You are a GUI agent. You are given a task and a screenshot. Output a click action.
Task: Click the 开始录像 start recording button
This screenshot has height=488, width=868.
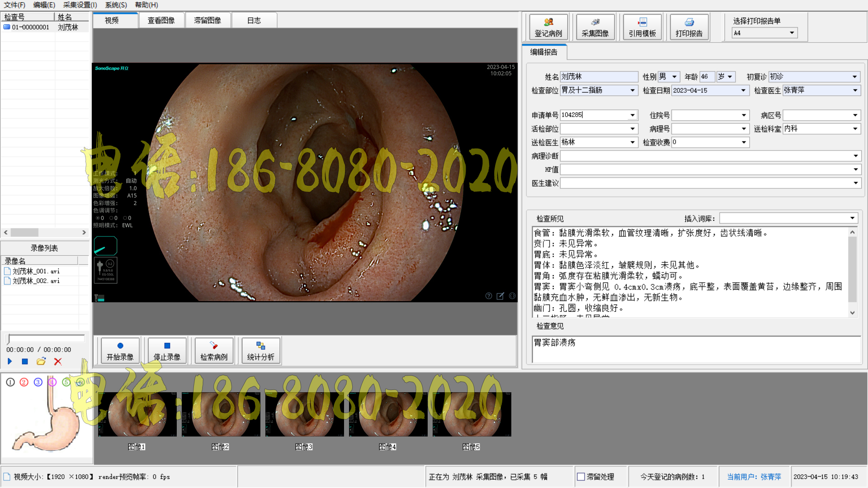click(120, 351)
